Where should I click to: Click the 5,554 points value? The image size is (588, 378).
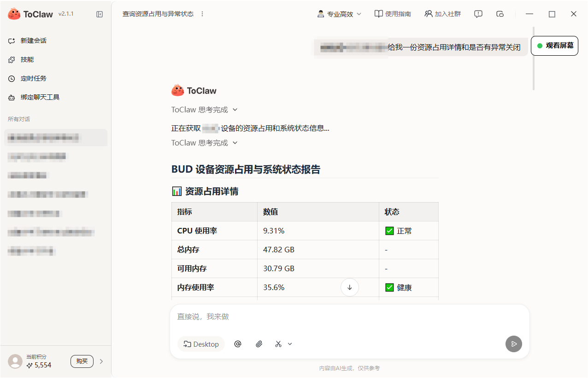(x=42, y=365)
